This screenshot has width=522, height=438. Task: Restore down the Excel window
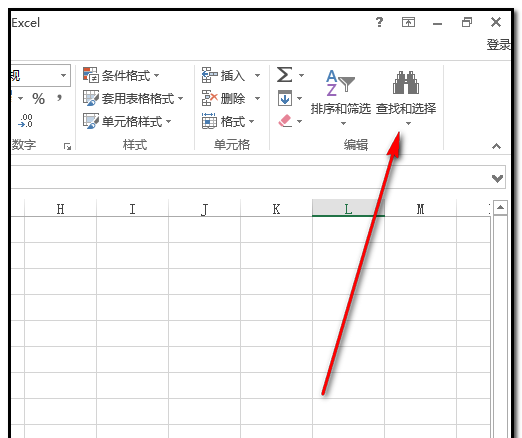pyautogui.click(x=467, y=22)
